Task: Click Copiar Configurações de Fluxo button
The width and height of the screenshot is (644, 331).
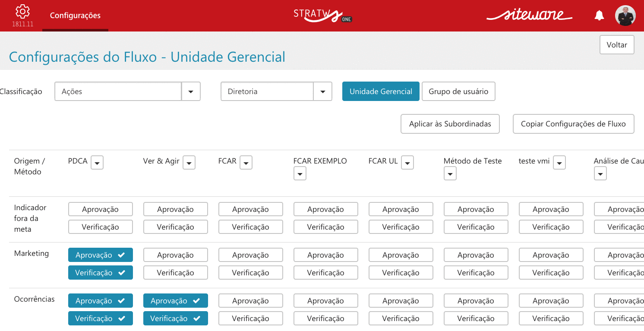Action: click(573, 124)
